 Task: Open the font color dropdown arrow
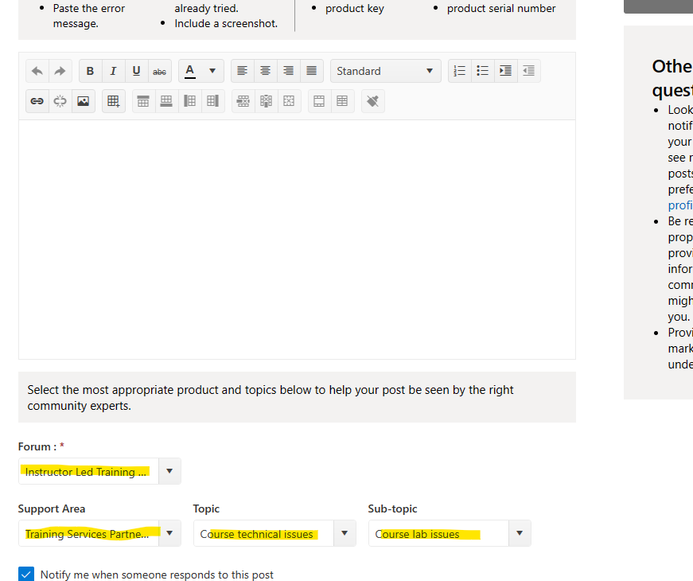point(213,71)
